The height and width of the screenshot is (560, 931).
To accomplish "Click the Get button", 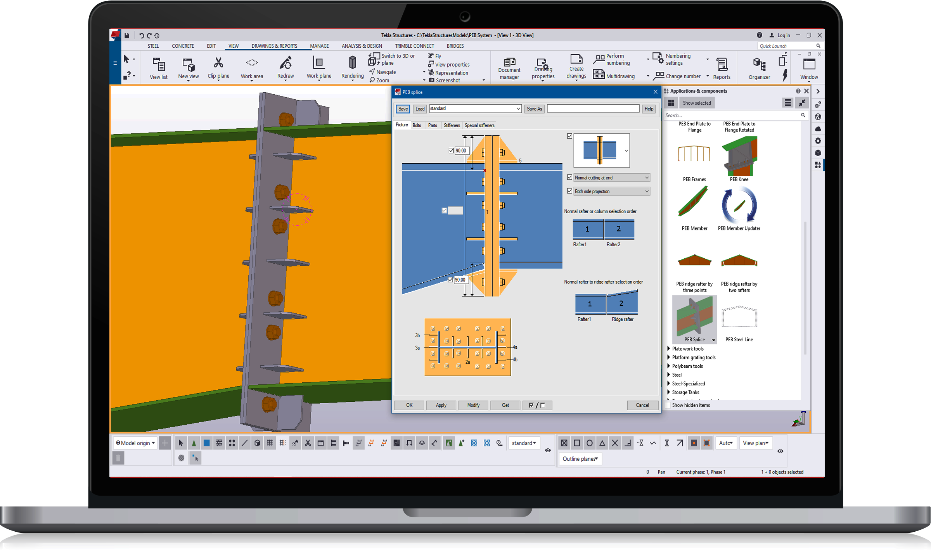I will point(505,405).
